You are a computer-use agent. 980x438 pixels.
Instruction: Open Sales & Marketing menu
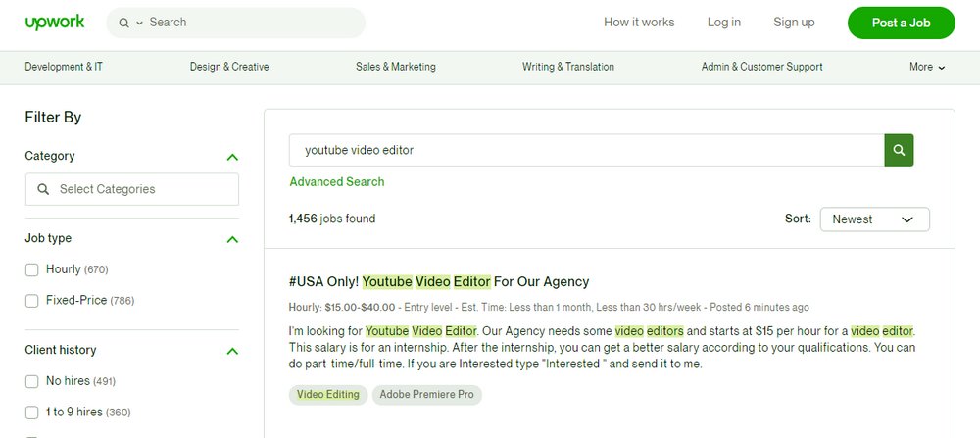pos(396,67)
